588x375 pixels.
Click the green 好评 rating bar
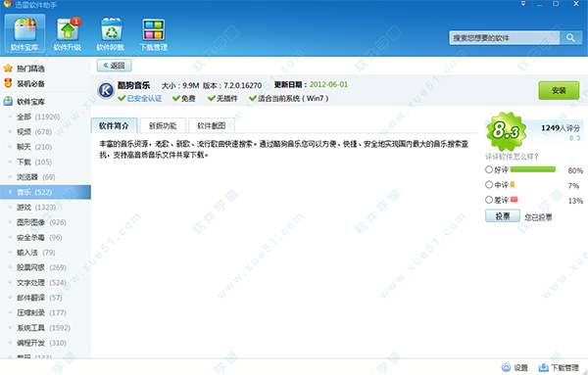tap(533, 169)
